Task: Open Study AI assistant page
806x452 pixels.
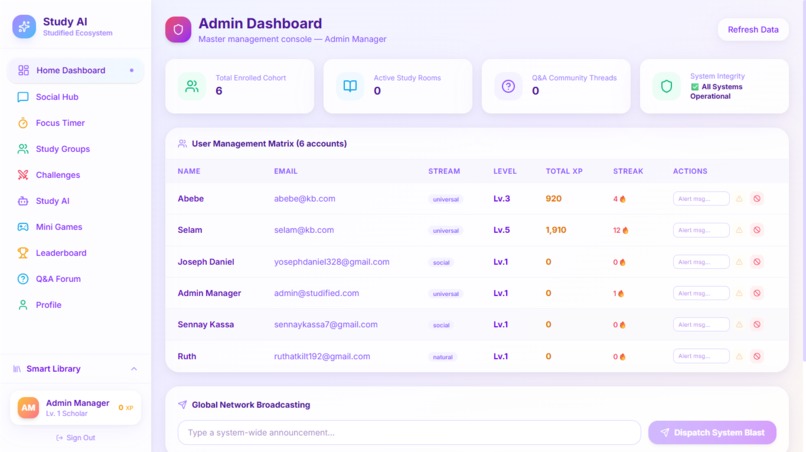Action: (75, 201)
